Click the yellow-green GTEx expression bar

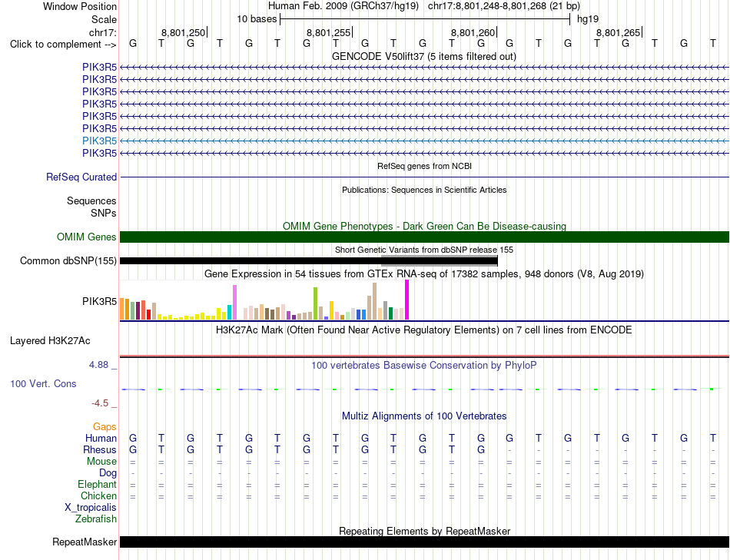click(x=315, y=303)
